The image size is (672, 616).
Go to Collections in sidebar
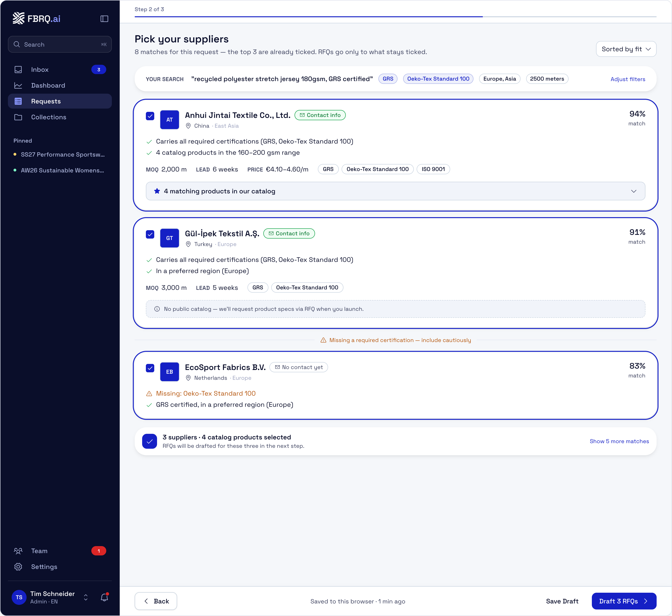(60, 117)
